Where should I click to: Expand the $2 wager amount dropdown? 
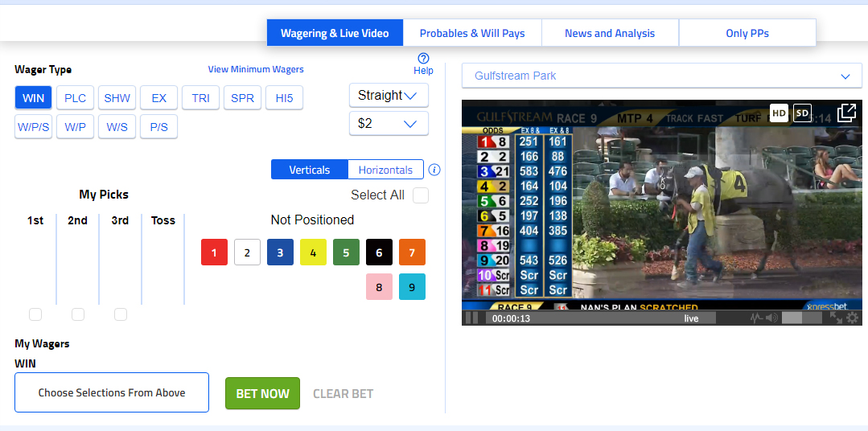pos(389,123)
